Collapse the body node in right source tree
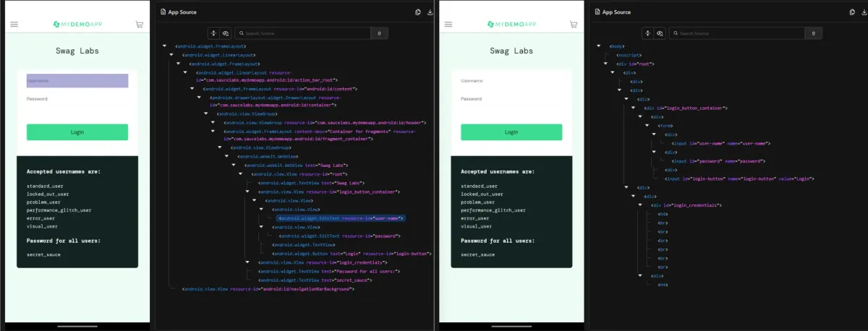The height and width of the screenshot is (331, 868). (x=599, y=46)
